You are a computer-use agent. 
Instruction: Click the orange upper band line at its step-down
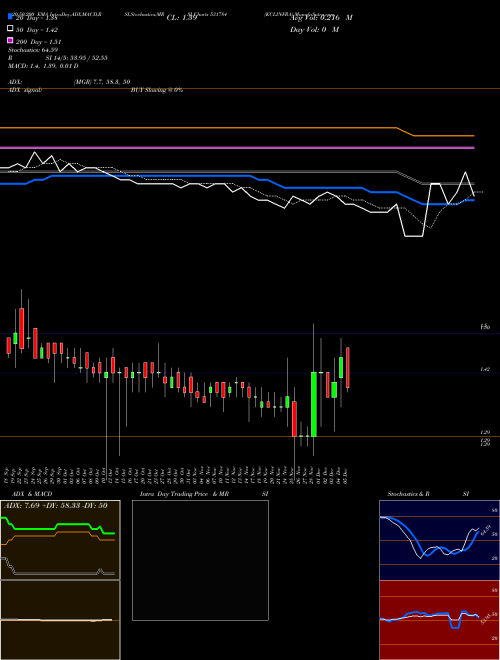click(x=405, y=131)
